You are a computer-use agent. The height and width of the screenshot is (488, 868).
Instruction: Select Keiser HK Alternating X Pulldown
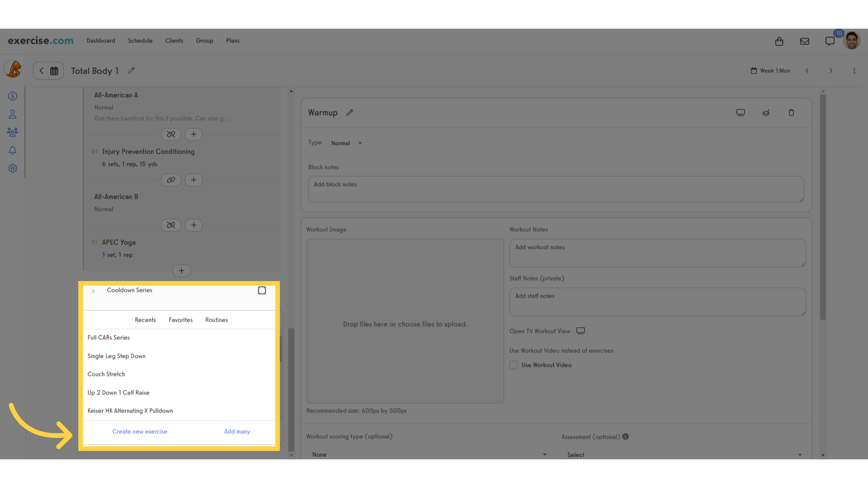(179, 411)
